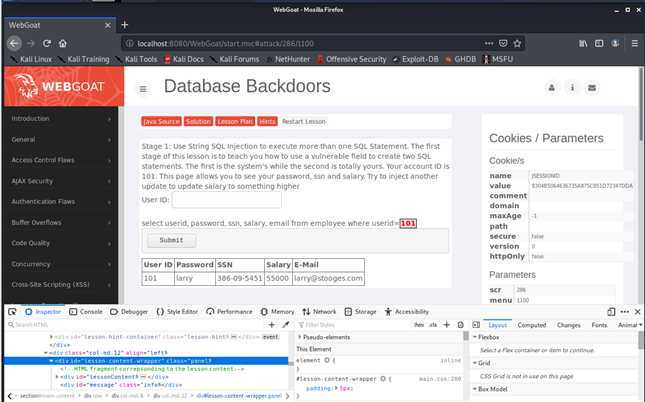The height and width of the screenshot is (402, 645).
Task: Click the Hints button
Action: pyautogui.click(x=267, y=121)
